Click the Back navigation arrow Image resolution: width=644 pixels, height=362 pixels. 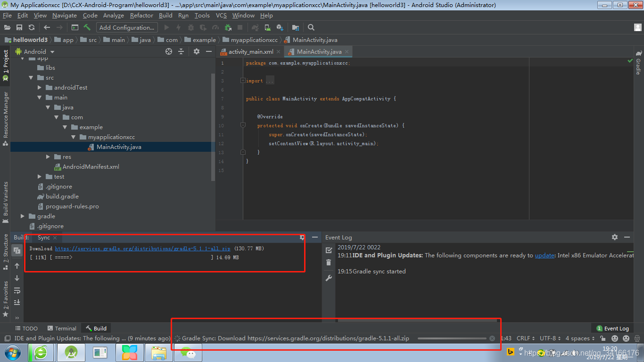pyautogui.click(x=47, y=27)
